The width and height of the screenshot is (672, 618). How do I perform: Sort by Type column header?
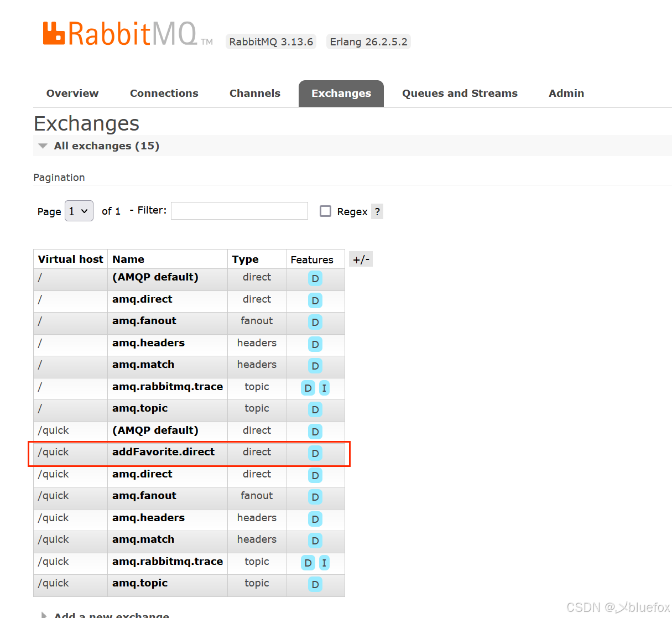tap(246, 259)
